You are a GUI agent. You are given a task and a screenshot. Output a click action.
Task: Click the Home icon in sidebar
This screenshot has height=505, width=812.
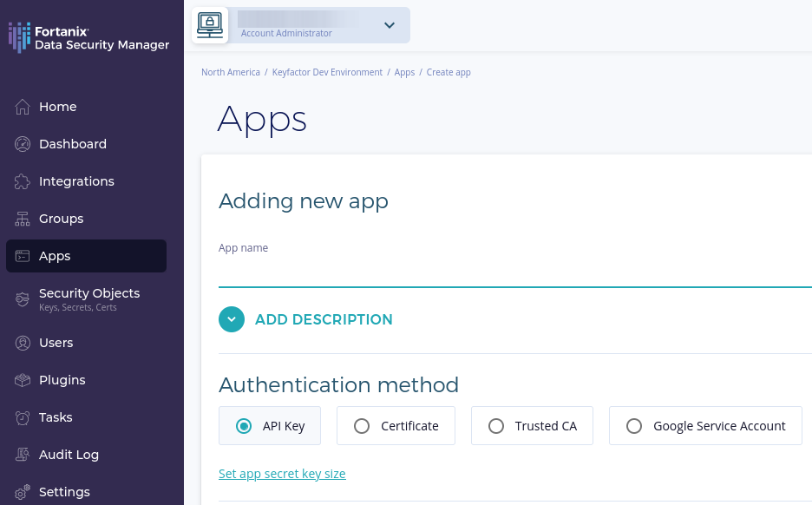click(x=23, y=107)
